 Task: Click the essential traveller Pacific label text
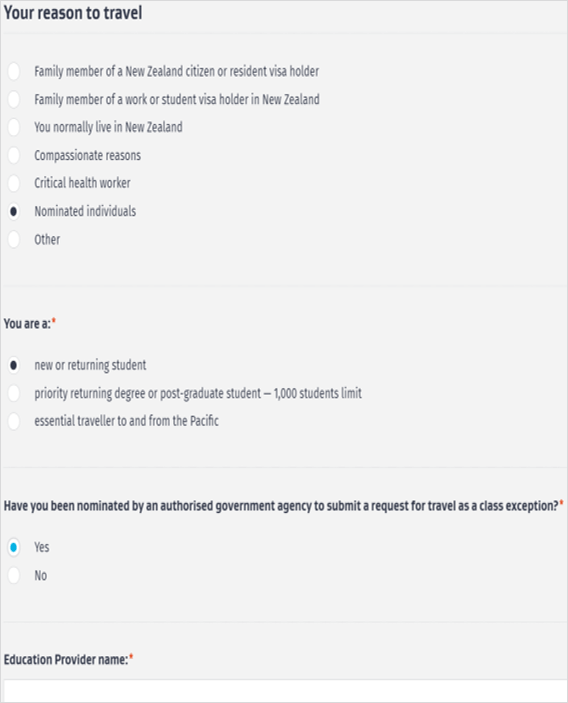click(x=126, y=421)
